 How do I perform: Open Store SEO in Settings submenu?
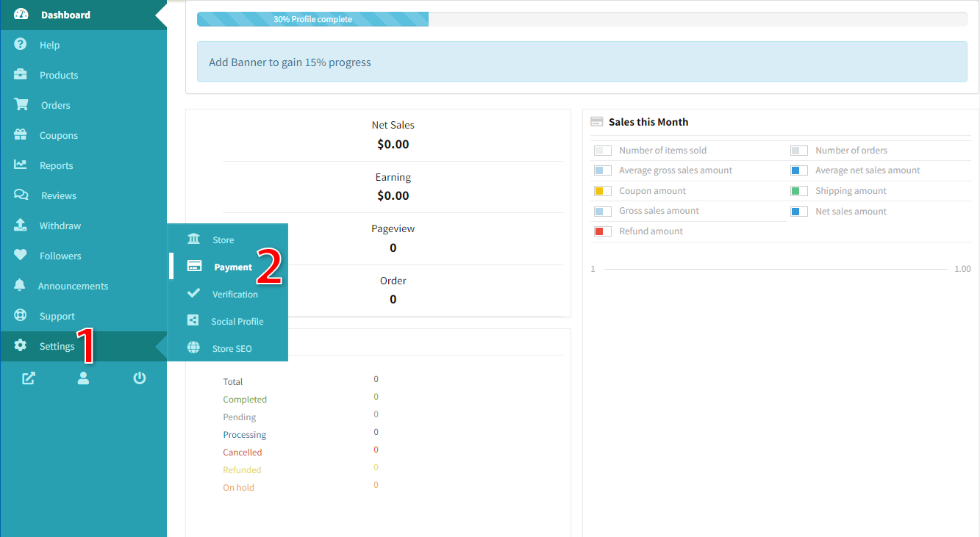(x=232, y=349)
